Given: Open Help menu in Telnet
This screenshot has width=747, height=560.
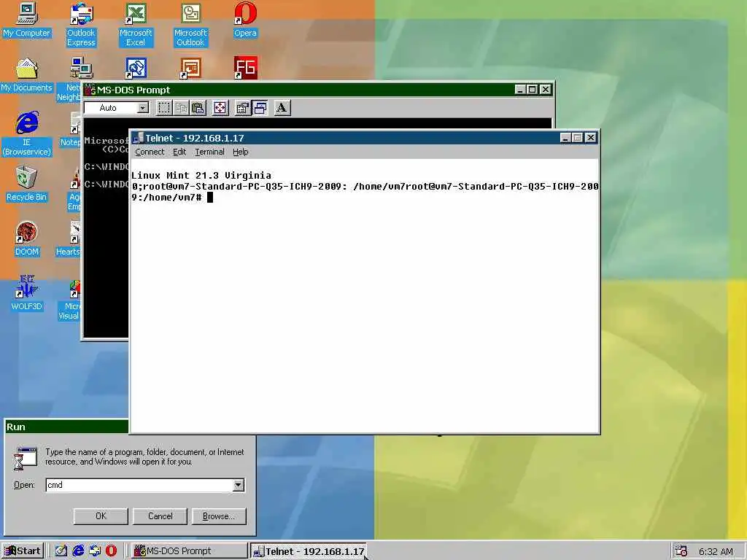Looking at the screenshot, I should [241, 152].
